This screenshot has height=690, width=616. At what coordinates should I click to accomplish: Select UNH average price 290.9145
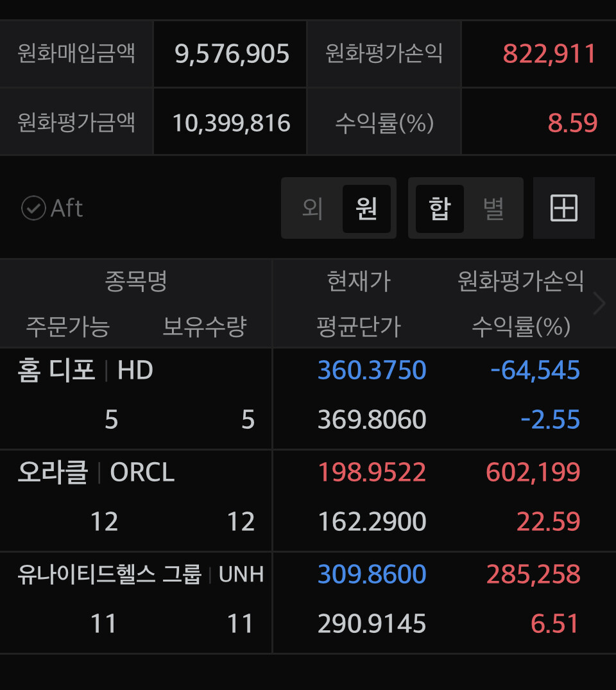pos(372,623)
